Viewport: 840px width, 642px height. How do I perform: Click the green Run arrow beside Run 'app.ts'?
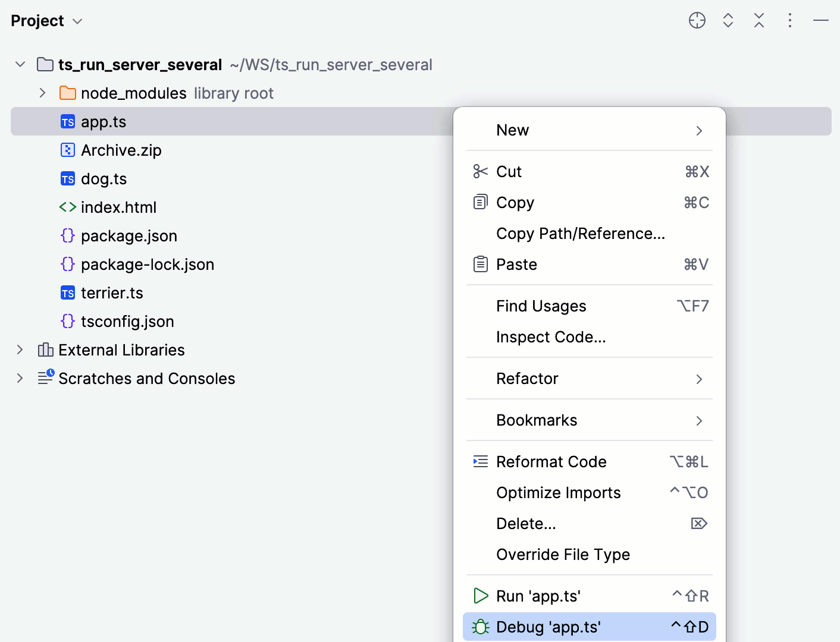pyautogui.click(x=480, y=596)
